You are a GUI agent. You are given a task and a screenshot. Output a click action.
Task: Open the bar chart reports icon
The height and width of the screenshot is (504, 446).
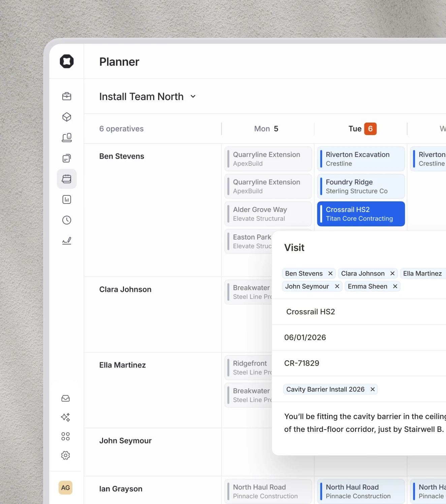(67, 199)
